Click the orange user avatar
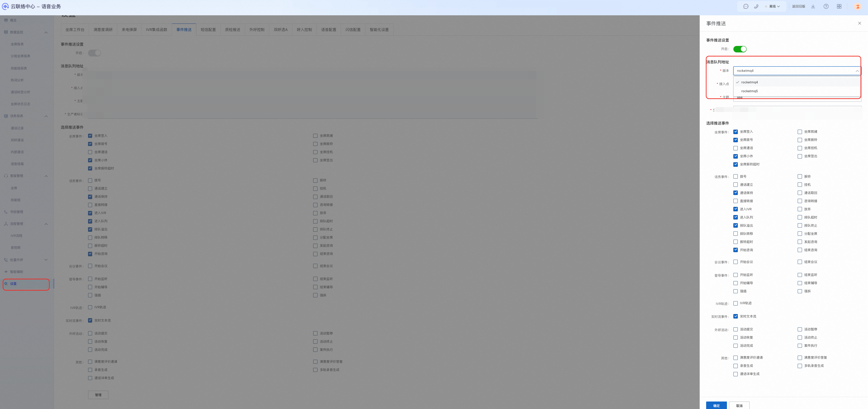 click(857, 6)
